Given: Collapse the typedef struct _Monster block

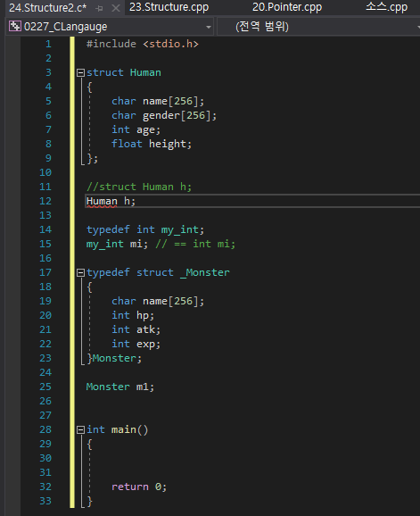Looking at the screenshot, I should click(80, 273).
